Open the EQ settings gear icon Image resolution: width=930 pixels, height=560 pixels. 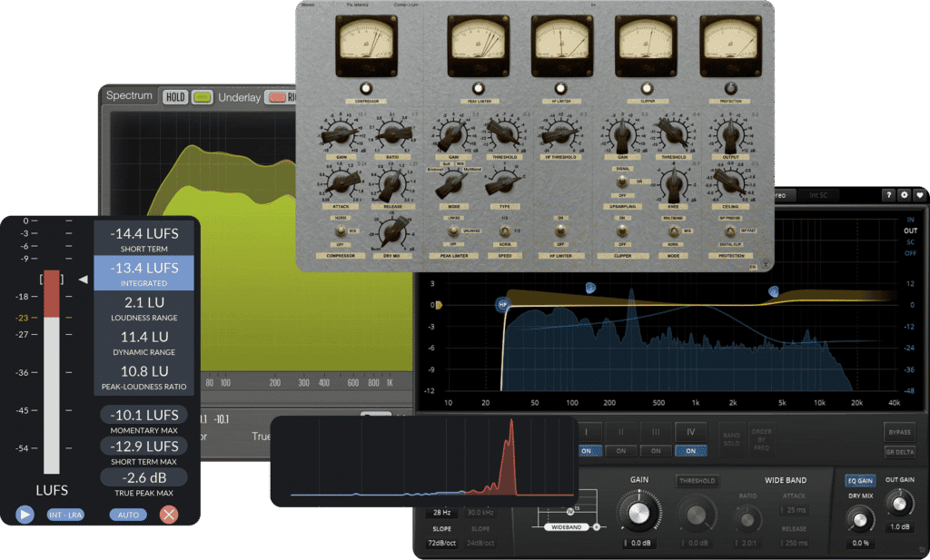(x=904, y=195)
